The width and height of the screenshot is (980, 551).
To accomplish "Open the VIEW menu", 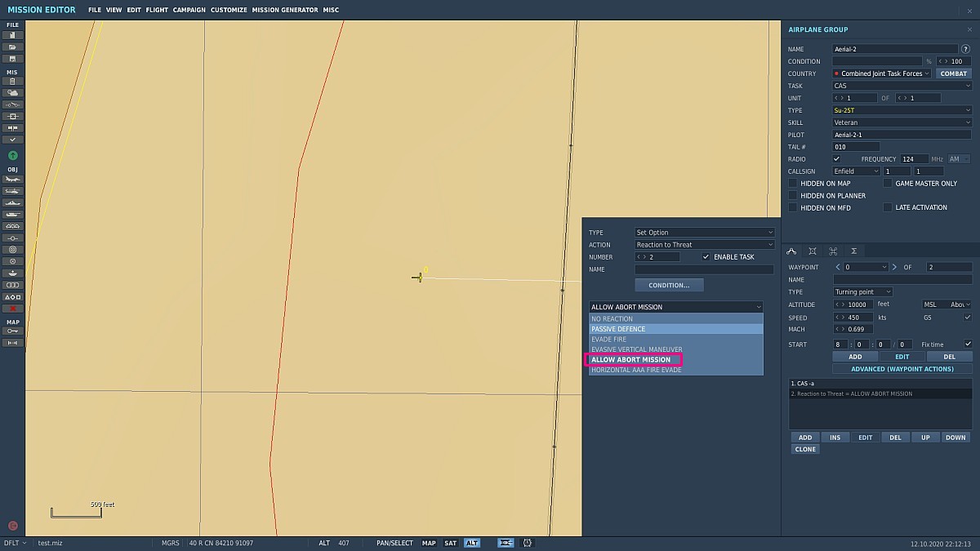I will [114, 10].
